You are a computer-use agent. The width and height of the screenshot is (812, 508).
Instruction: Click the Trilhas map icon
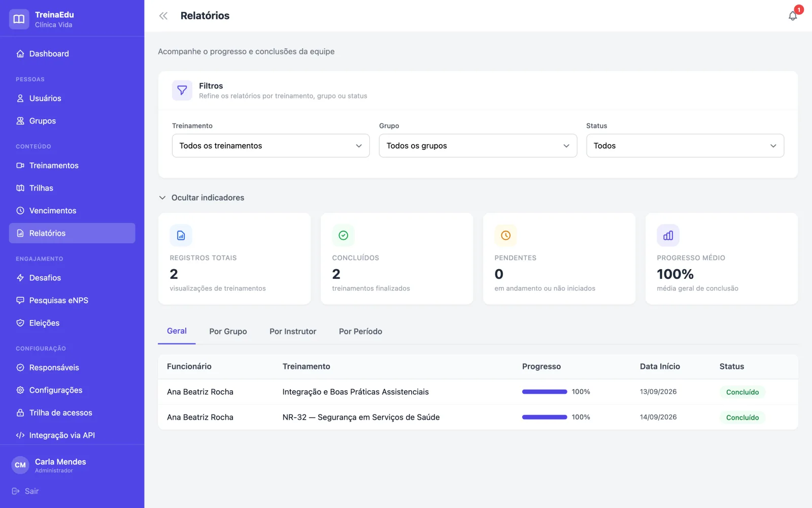pyautogui.click(x=20, y=188)
